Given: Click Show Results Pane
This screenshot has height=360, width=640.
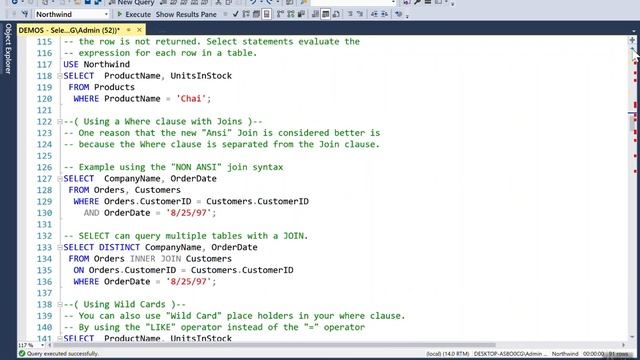Looking at the screenshot, I should click(186, 14).
